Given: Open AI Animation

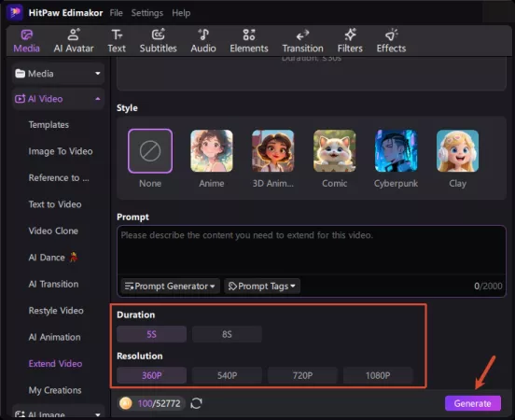Looking at the screenshot, I should (54, 337).
